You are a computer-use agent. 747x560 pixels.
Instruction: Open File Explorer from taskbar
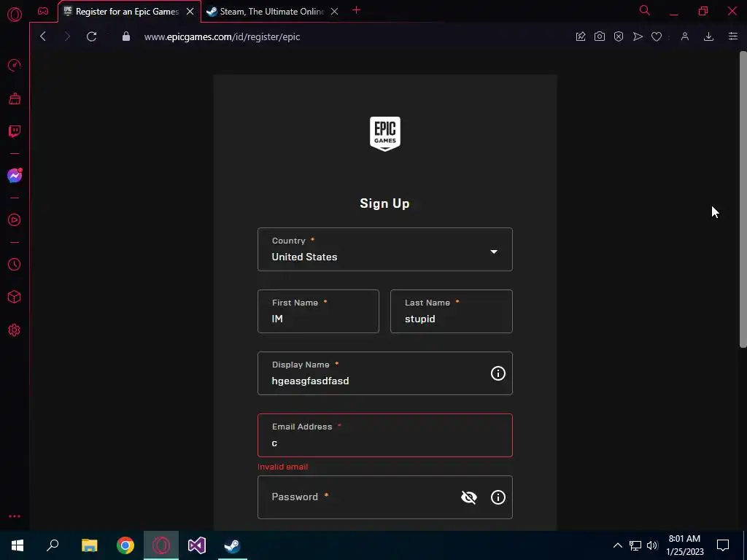click(x=90, y=545)
